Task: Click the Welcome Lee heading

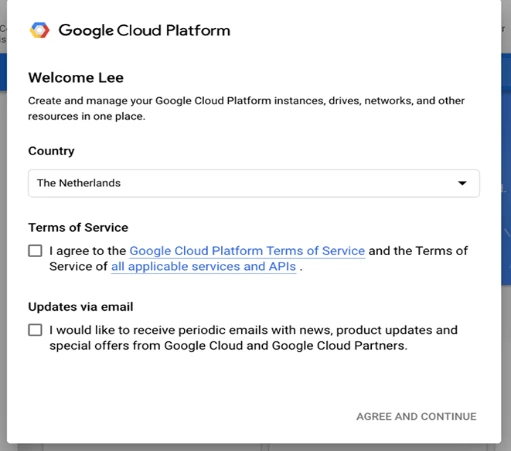Action: pos(76,78)
